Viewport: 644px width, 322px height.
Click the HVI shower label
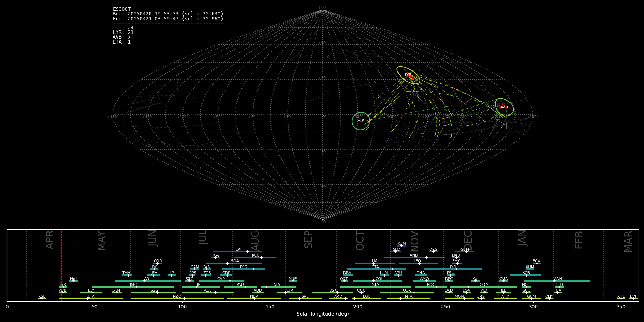[x=73, y=279]
